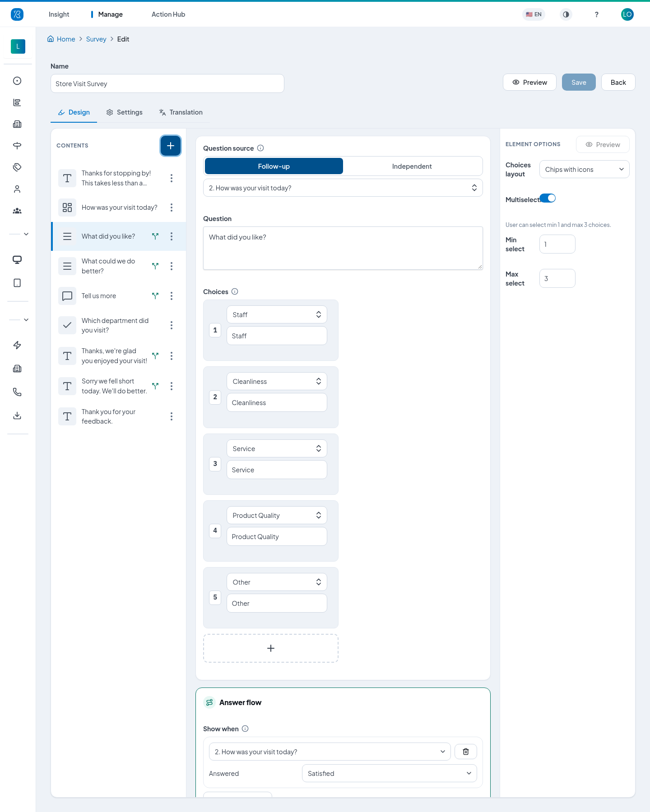Viewport: 650px width, 812px height.
Task: Select Independent question source
Action: [412, 166]
